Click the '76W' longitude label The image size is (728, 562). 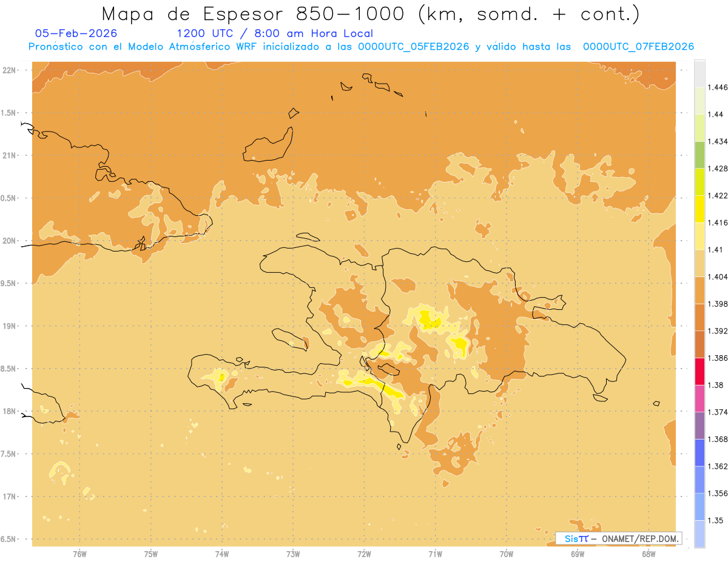pyautogui.click(x=79, y=554)
